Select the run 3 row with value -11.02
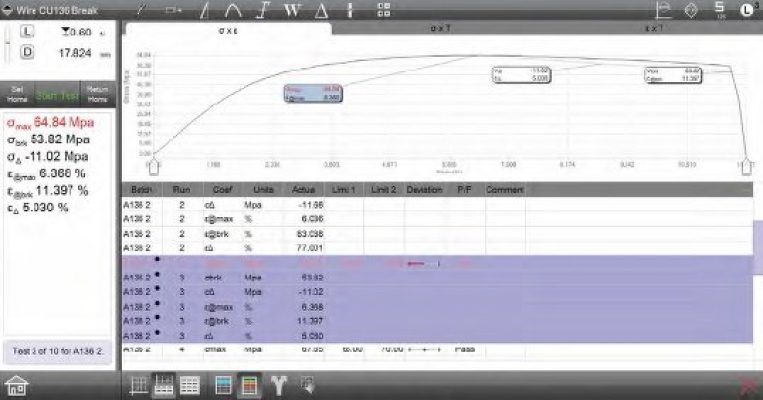The image size is (763, 400). 437,292
